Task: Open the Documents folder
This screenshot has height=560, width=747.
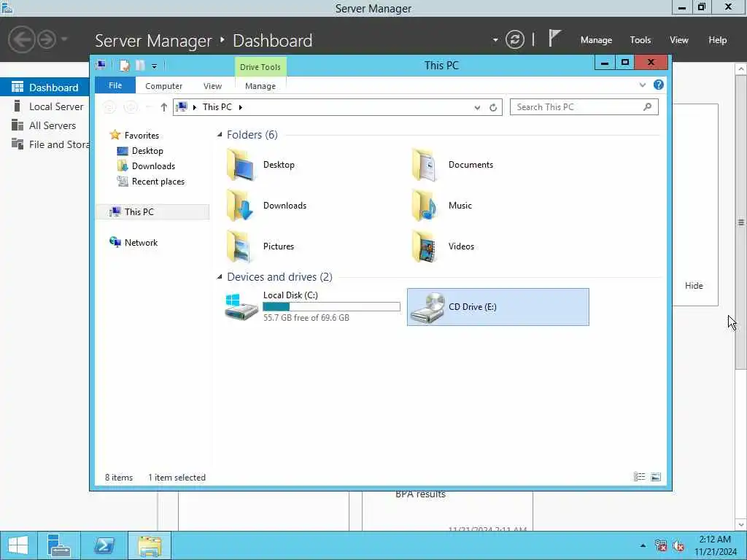Action: pyautogui.click(x=452, y=165)
